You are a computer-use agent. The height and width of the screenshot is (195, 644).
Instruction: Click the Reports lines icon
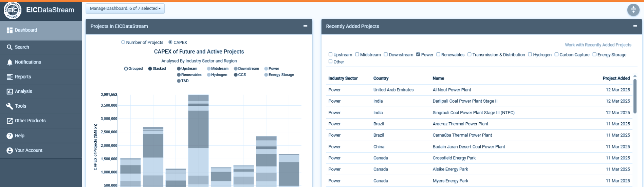coord(10,77)
